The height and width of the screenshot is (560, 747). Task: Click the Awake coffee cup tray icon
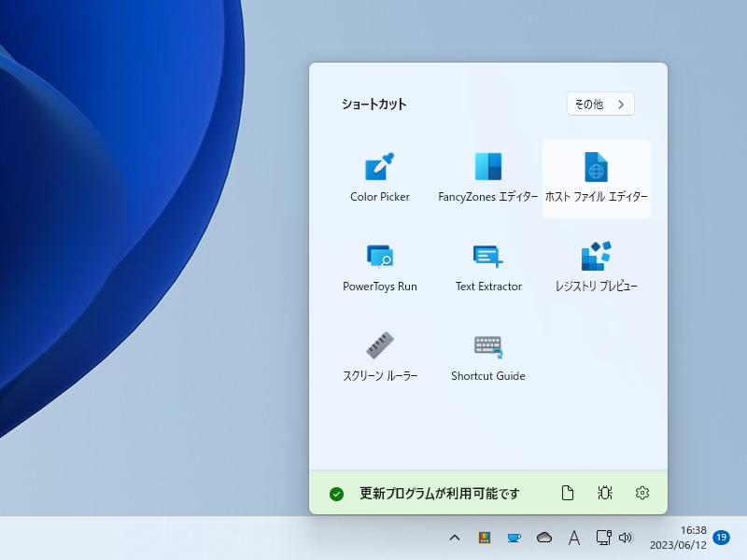pos(514,538)
